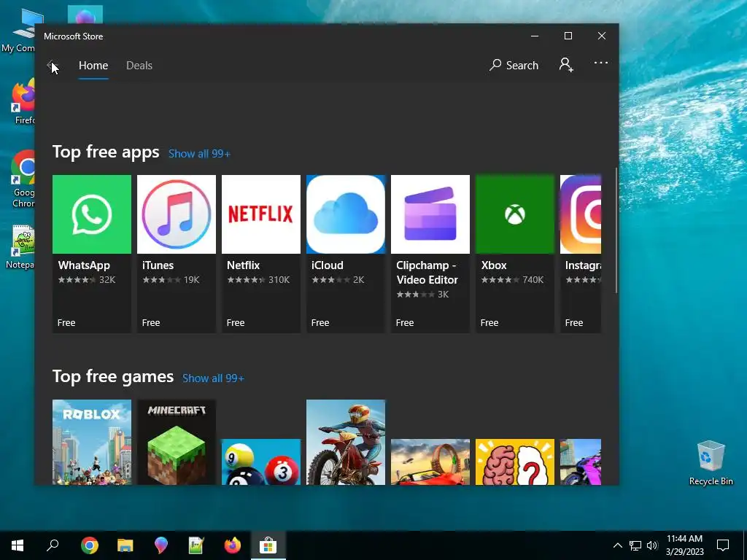This screenshot has height=560, width=747.
Task: Close the Microsoft Store window
Action: click(602, 36)
